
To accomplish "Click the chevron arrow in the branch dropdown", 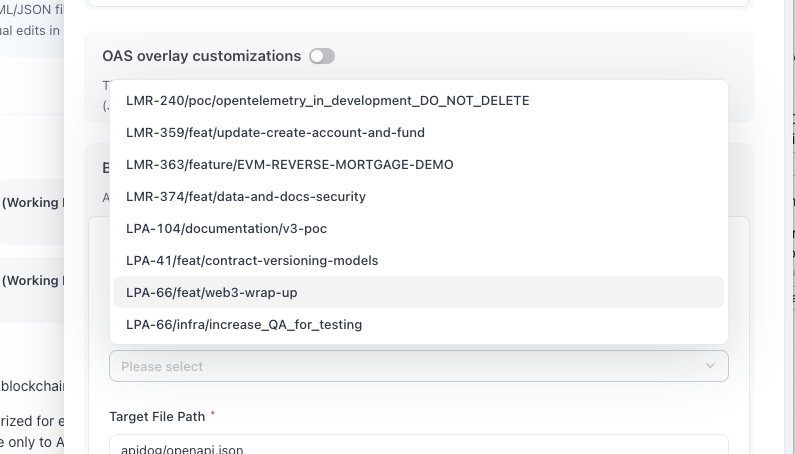I will click(x=710, y=366).
